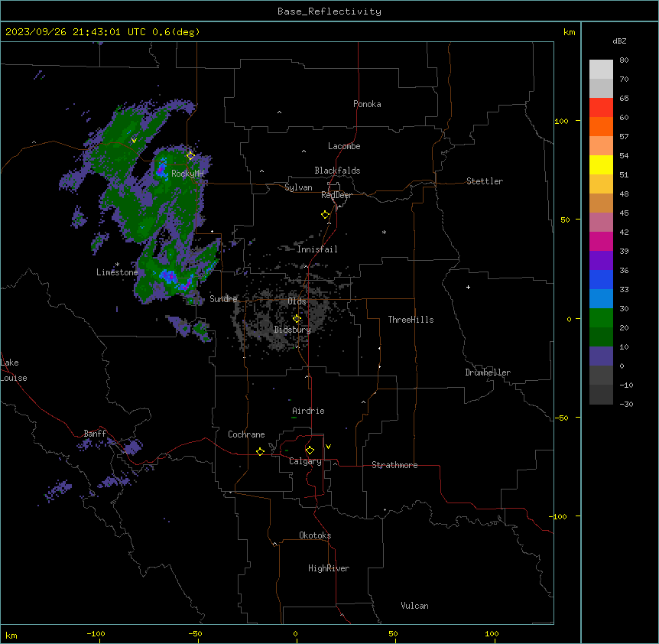Select the yellow diamond marker below Cochrane

click(260, 451)
